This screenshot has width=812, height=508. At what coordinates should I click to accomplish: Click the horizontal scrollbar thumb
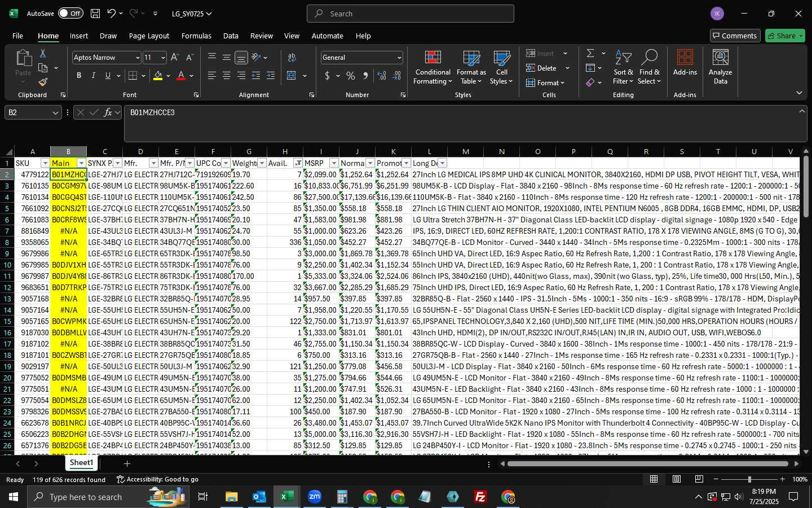coord(647,464)
